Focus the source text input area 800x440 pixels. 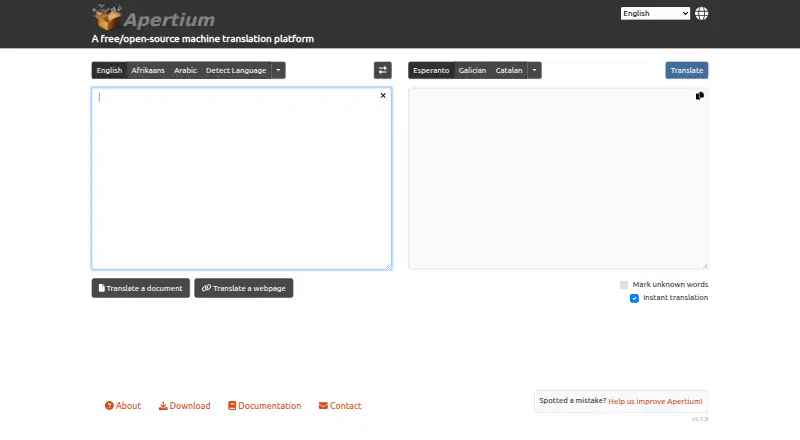click(242, 179)
